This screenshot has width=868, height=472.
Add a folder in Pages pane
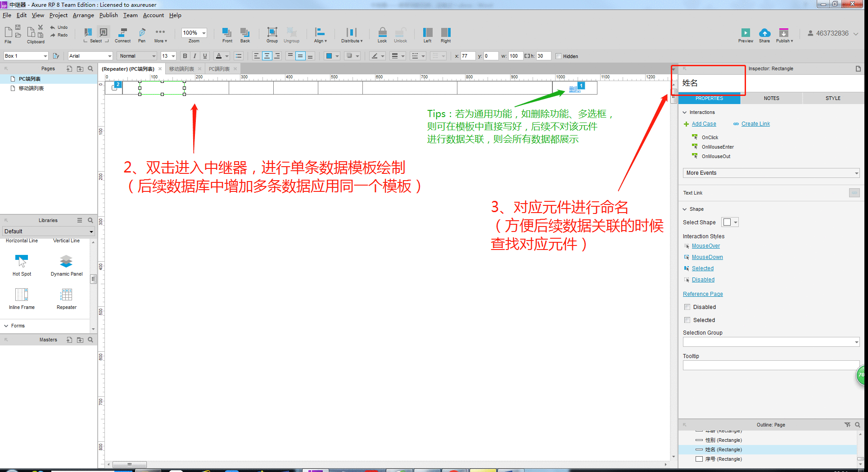point(80,69)
